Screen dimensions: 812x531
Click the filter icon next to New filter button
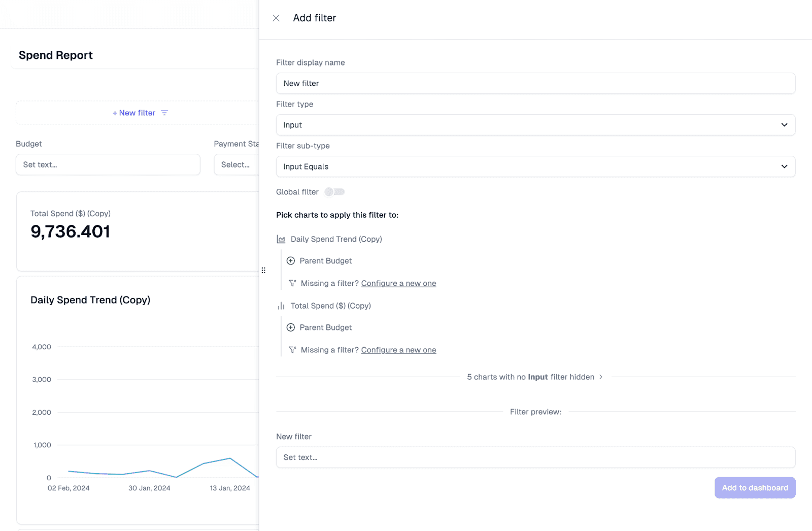tap(164, 113)
